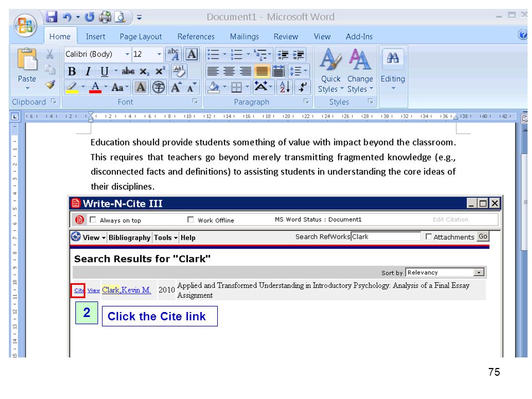Redo the last action

tap(90, 17)
